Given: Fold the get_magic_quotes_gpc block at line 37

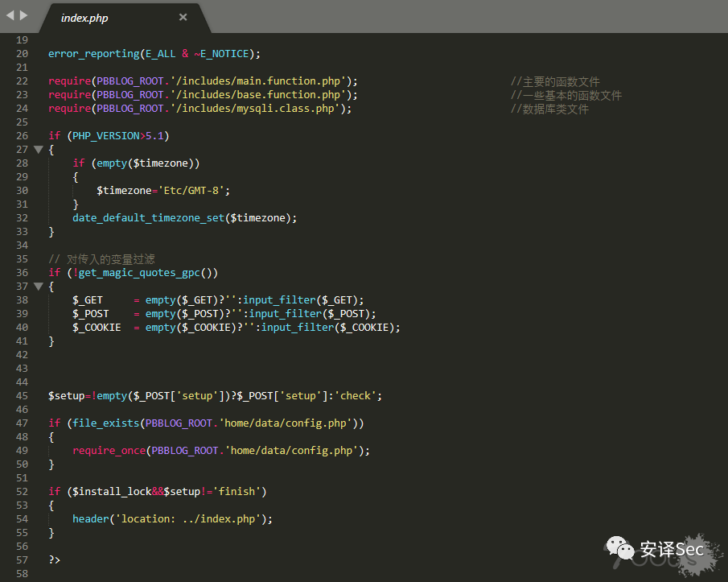Looking at the screenshot, I should (x=37, y=287).
